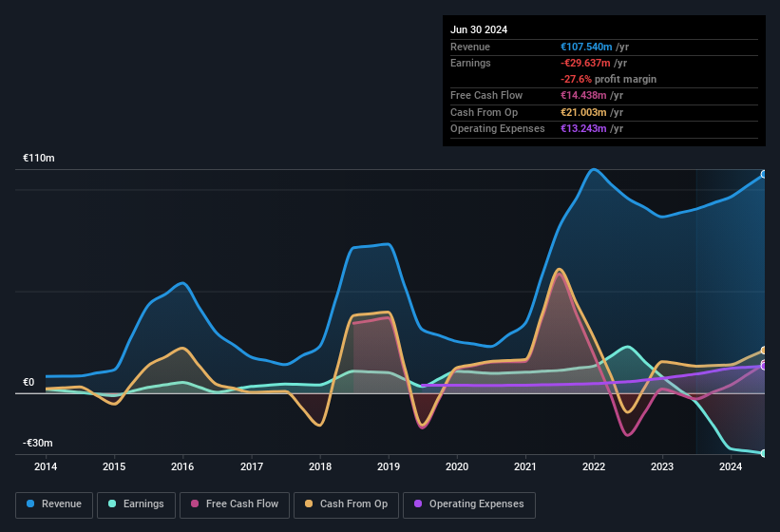780x532 pixels.
Task: Click the 2018 label on the x-axis
Action: pos(320,466)
